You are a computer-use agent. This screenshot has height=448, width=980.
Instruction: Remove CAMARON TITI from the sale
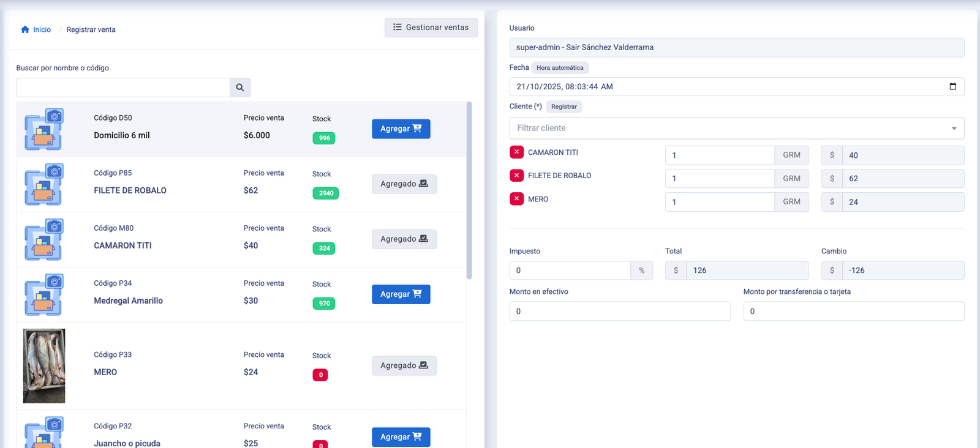(516, 152)
